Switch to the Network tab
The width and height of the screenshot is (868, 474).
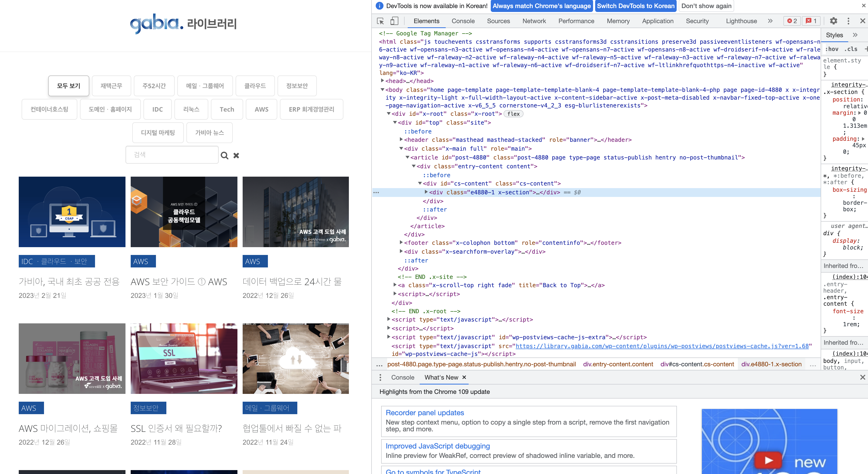(x=534, y=21)
